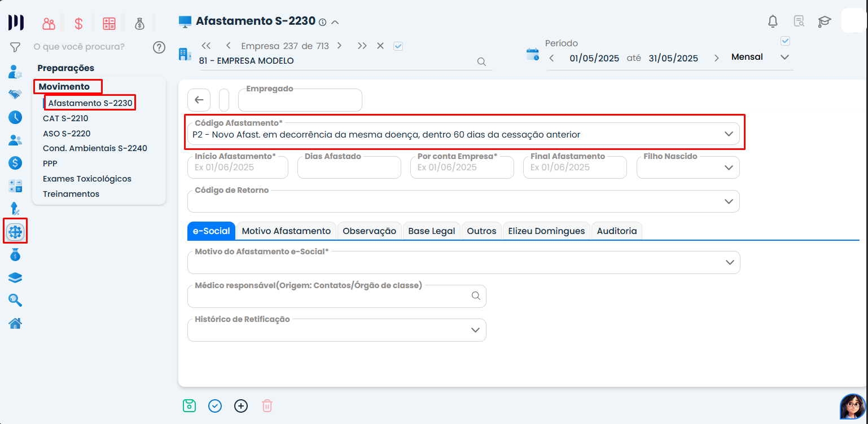Go to previous period arrow
The width and height of the screenshot is (868, 424).
point(551,58)
